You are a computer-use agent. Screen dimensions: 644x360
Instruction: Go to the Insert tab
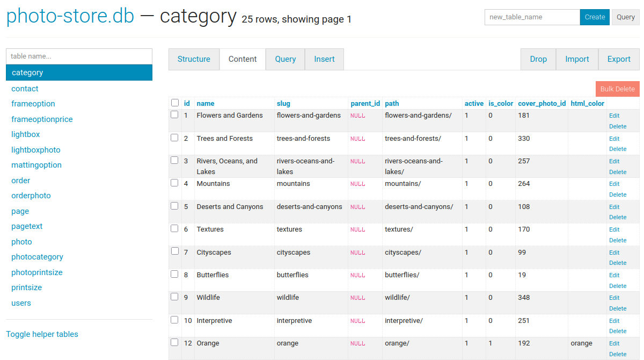point(324,59)
